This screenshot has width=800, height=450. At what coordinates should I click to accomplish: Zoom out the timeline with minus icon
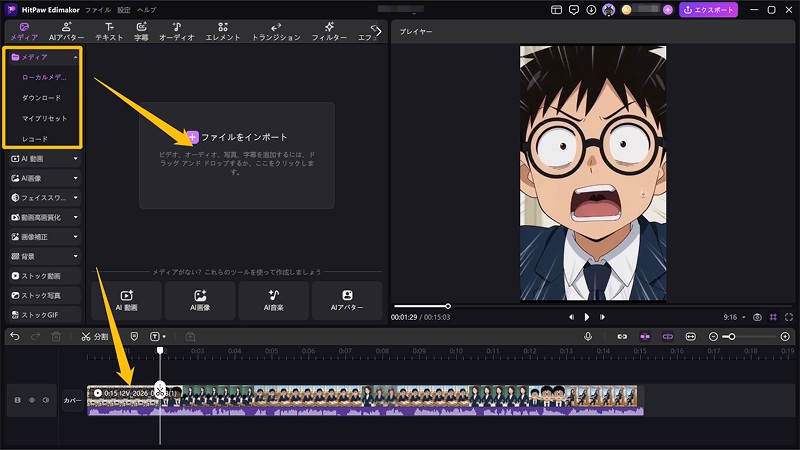713,337
